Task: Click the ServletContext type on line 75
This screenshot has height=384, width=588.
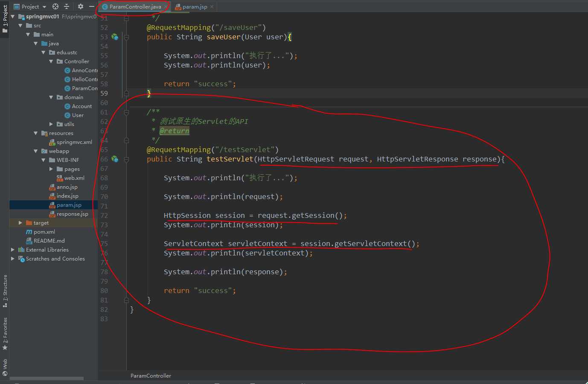Action: pos(193,243)
